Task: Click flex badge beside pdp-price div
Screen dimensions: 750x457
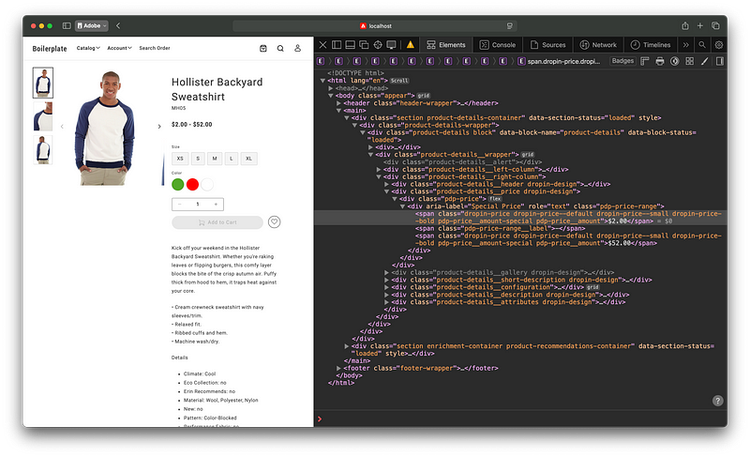Action: click(x=495, y=199)
